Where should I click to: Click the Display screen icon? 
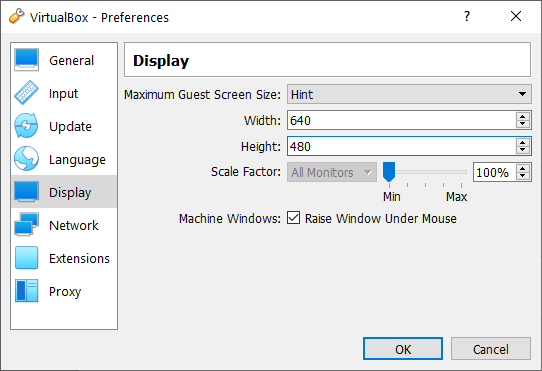tap(26, 191)
